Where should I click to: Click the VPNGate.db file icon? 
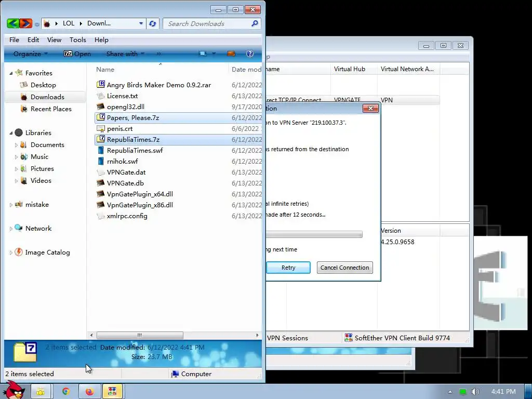tap(101, 183)
